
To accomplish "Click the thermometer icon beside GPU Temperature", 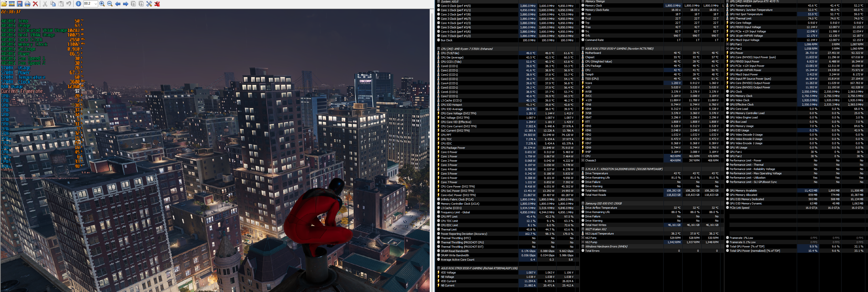I will (x=727, y=5).
